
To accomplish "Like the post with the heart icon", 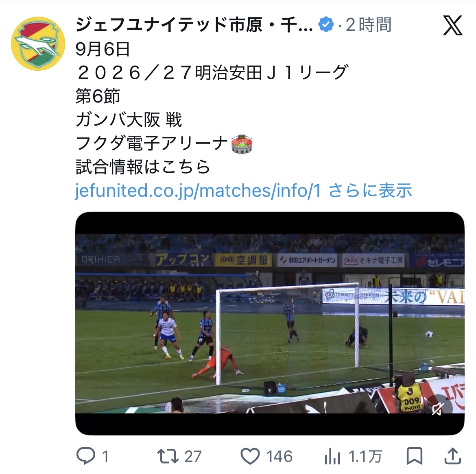I will pos(250,456).
